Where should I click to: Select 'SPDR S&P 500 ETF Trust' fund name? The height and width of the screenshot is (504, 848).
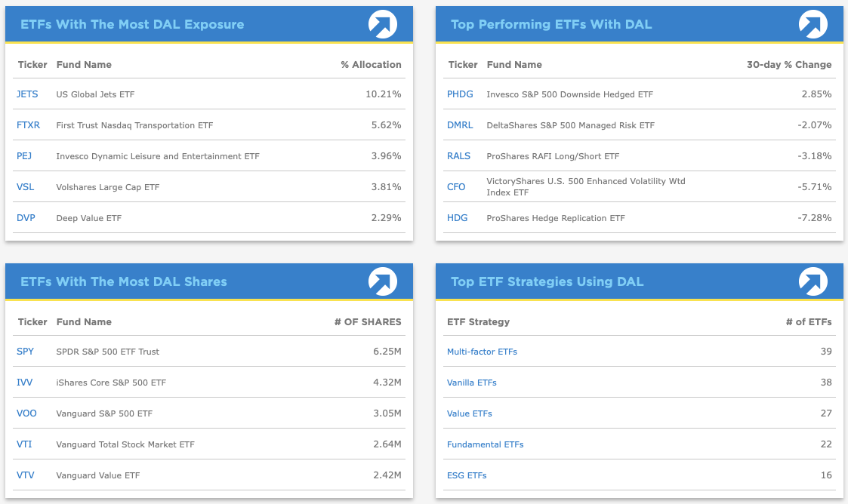coord(108,352)
